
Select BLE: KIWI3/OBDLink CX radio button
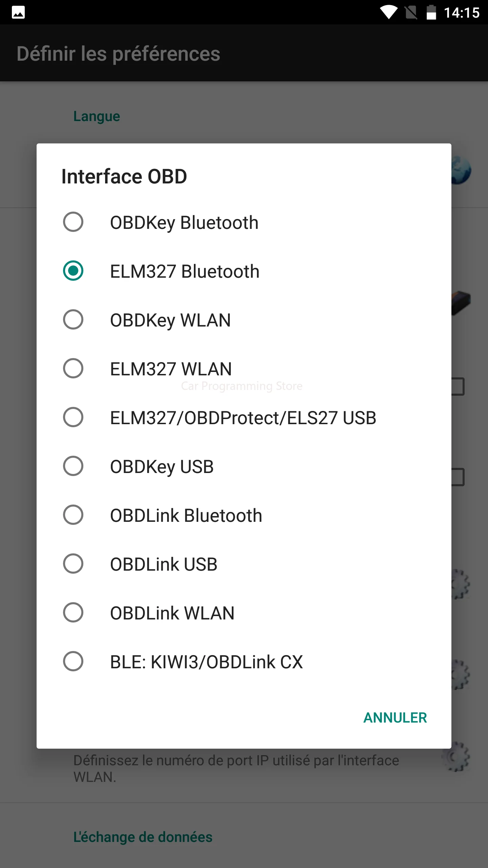tap(73, 662)
